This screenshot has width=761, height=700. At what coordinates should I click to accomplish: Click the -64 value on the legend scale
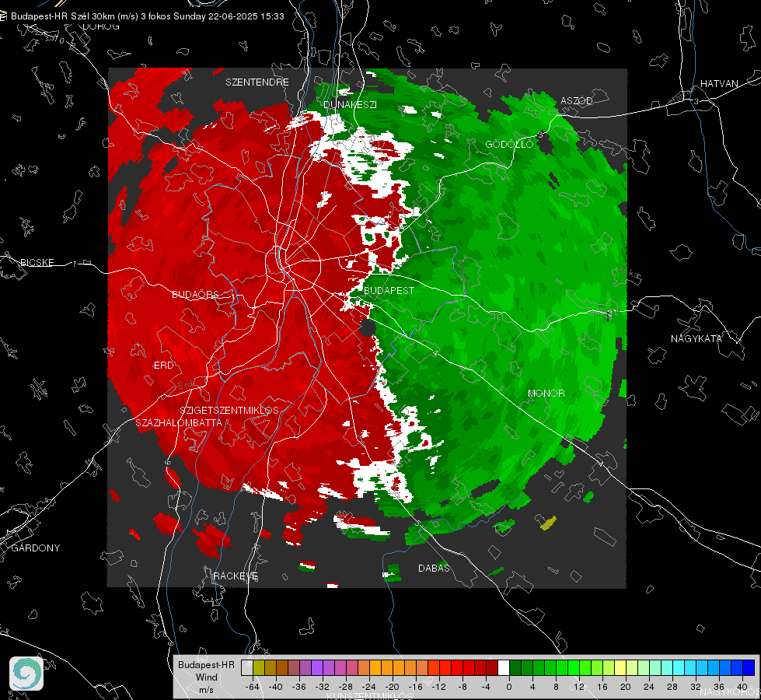click(253, 687)
